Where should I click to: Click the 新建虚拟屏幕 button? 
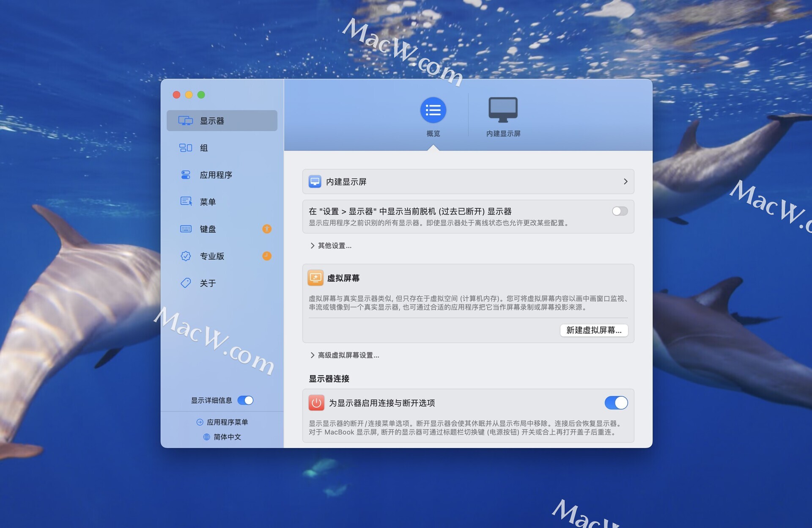click(x=593, y=330)
